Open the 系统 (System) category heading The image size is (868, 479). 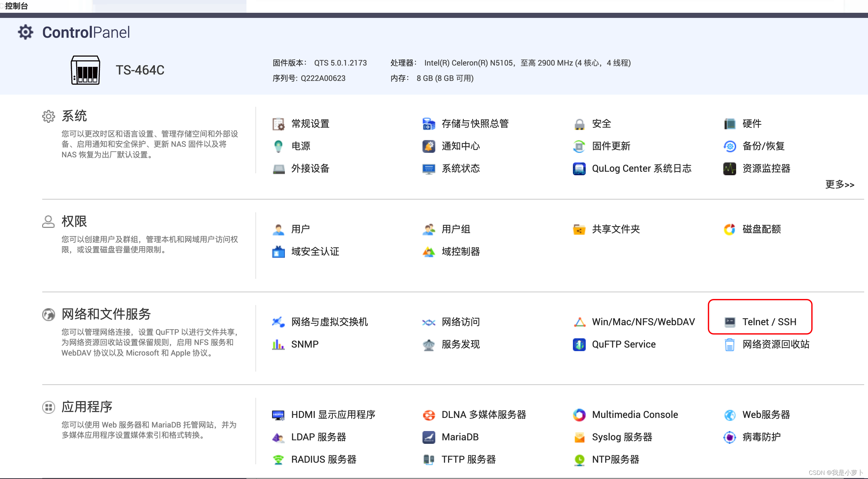(x=74, y=116)
